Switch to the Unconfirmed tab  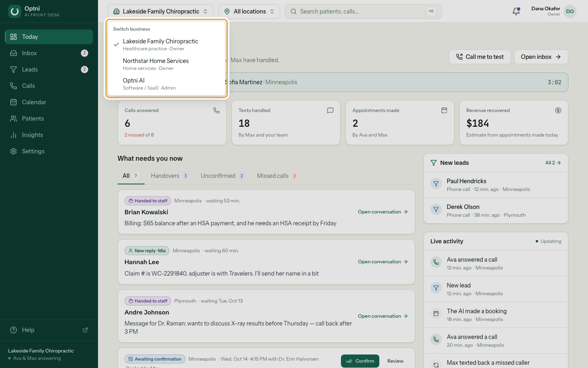tap(223, 176)
